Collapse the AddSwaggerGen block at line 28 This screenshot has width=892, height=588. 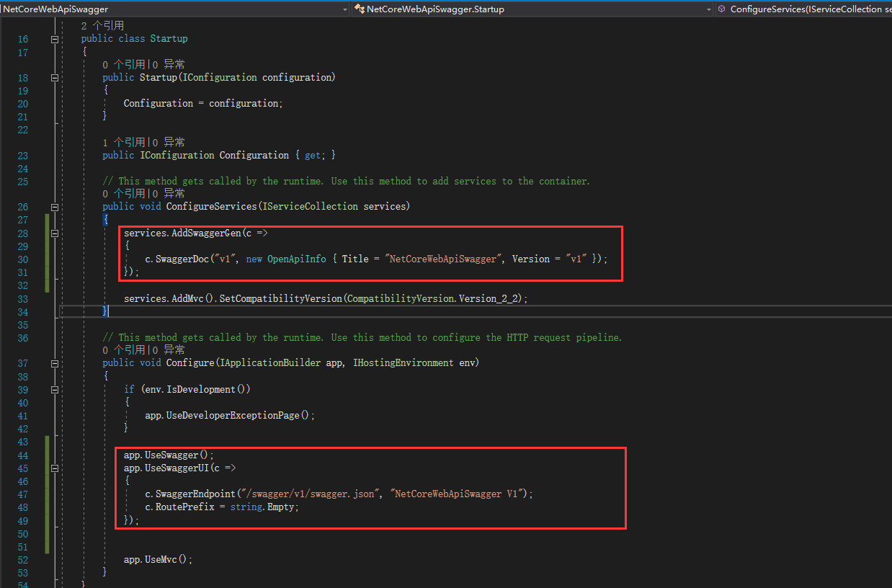pyautogui.click(x=55, y=233)
